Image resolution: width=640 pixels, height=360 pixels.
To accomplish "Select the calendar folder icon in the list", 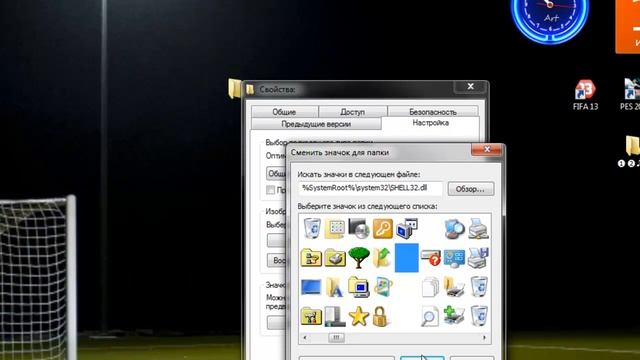I will tap(335, 229).
